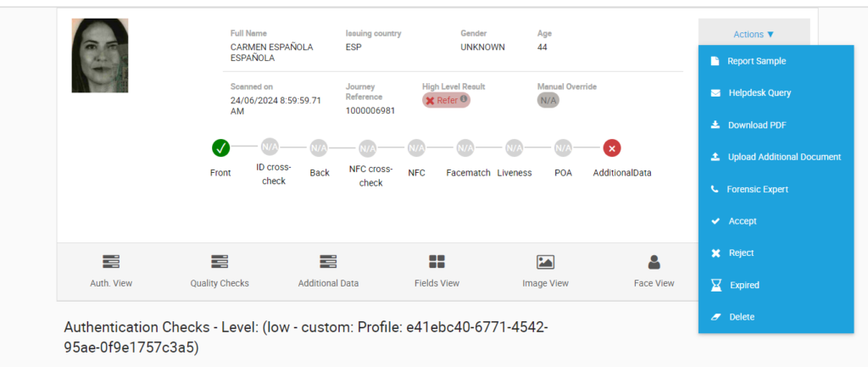Image resolution: width=868 pixels, height=367 pixels.
Task: Open the Additional Data tab
Action: [328, 271]
